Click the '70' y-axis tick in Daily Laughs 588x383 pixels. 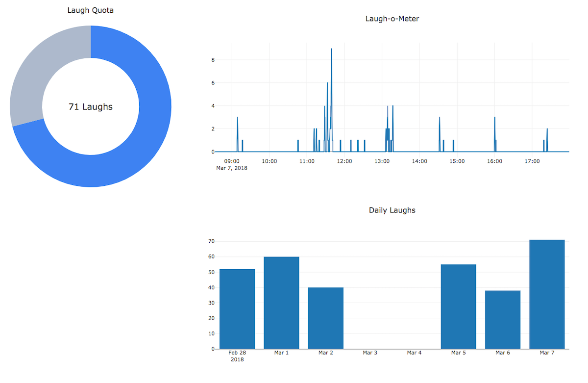[x=212, y=241]
